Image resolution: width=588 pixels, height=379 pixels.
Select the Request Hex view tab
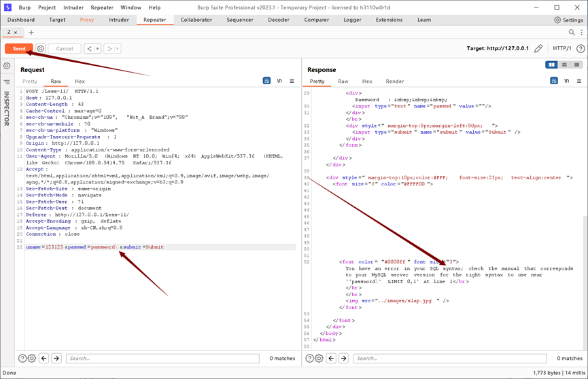pos(80,82)
